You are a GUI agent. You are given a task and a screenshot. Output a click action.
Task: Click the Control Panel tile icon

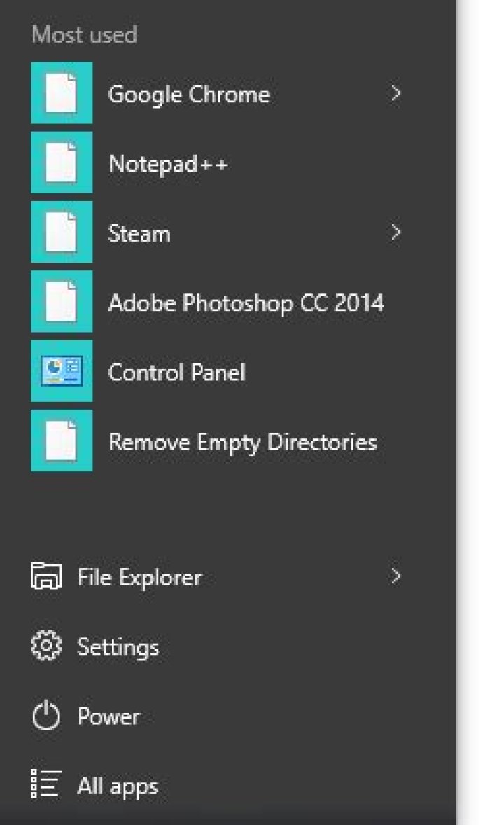click(x=62, y=371)
